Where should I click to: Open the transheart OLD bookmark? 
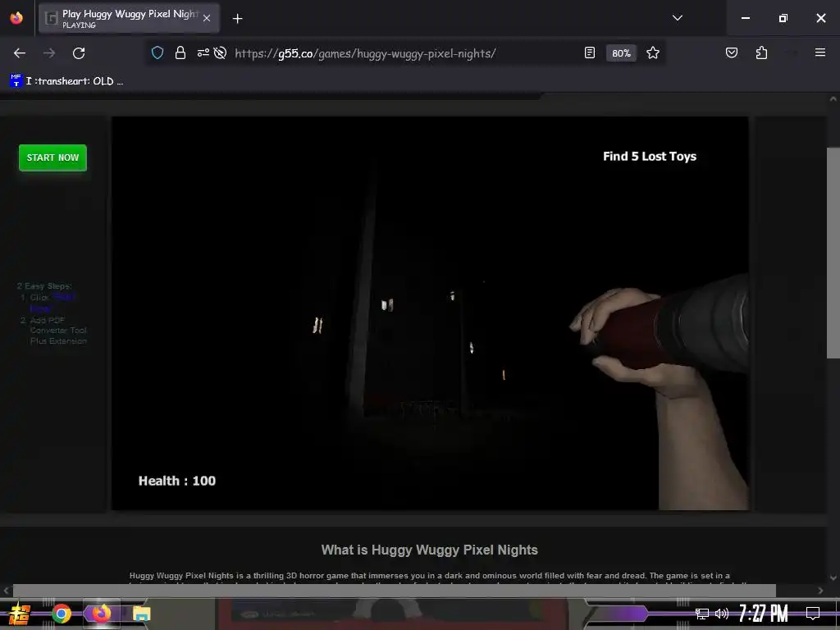point(67,81)
